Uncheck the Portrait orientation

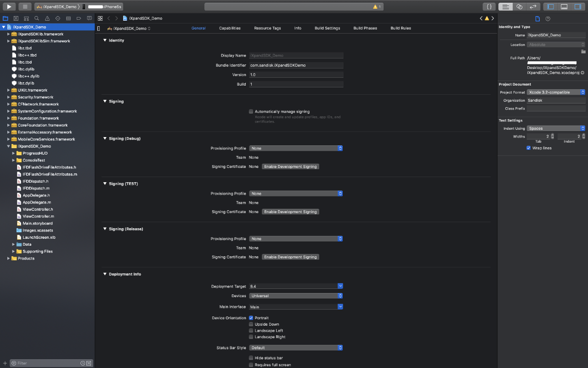(251, 318)
